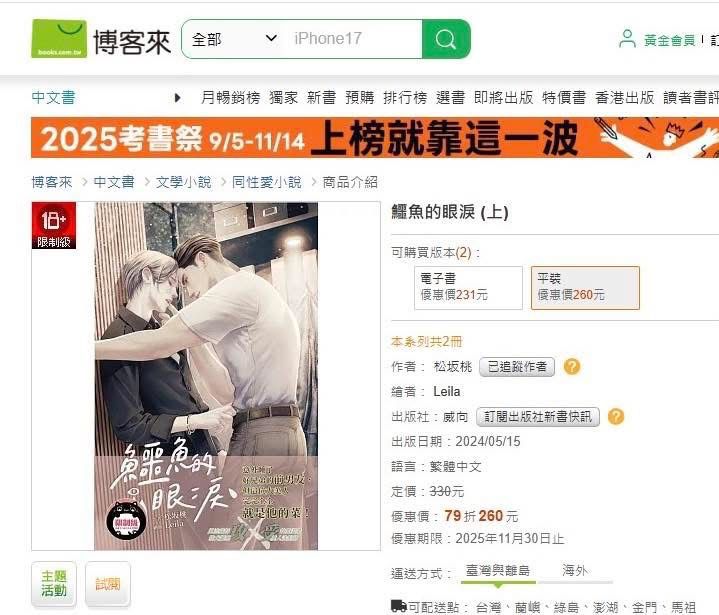Click the arrow icon next to 中文書
The image size is (719, 615).
(x=177, y=98)
